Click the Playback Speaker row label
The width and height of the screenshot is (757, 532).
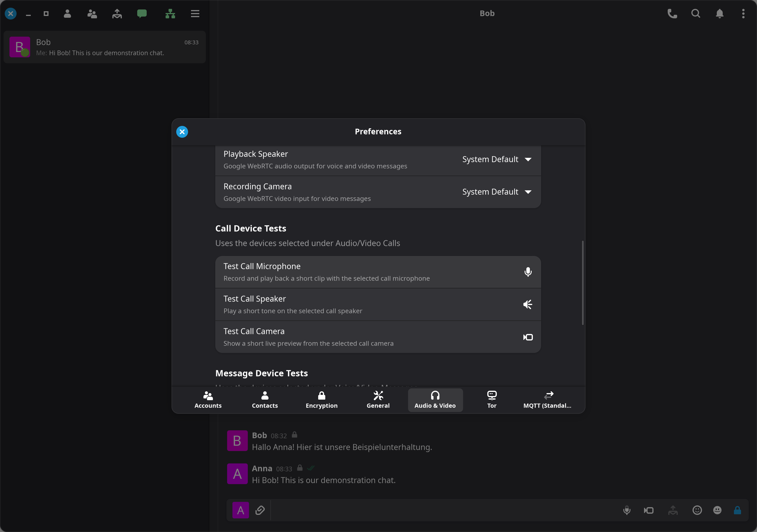[x=255, y=154]
